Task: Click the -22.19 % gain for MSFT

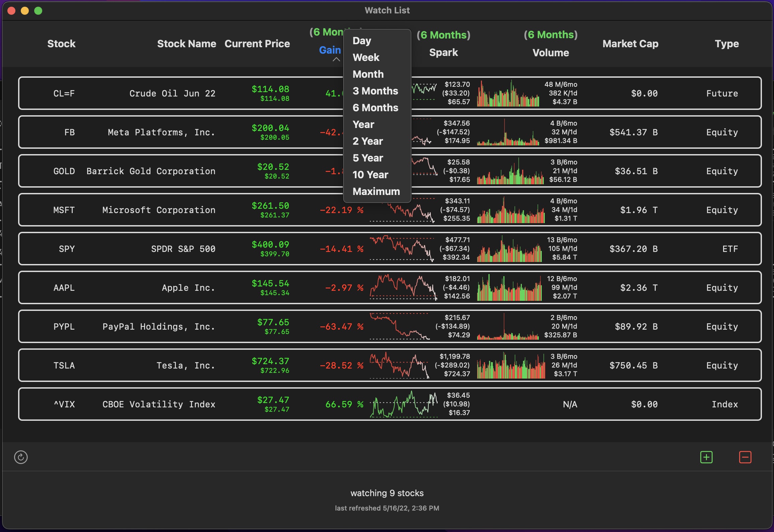Action: coord(341,210)
